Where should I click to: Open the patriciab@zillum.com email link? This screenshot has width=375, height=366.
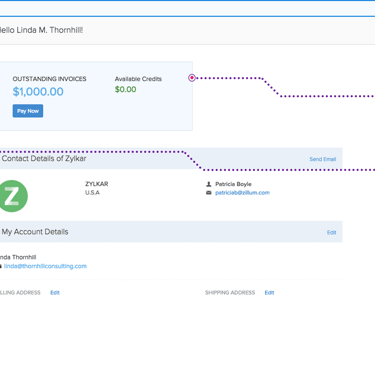click(x=242, y=193)
